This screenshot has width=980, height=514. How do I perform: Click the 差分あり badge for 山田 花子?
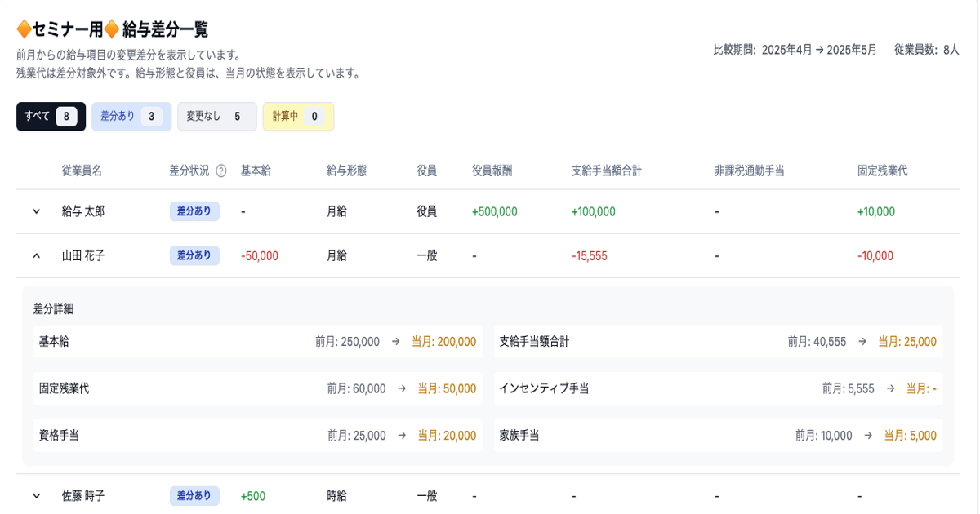194,255
